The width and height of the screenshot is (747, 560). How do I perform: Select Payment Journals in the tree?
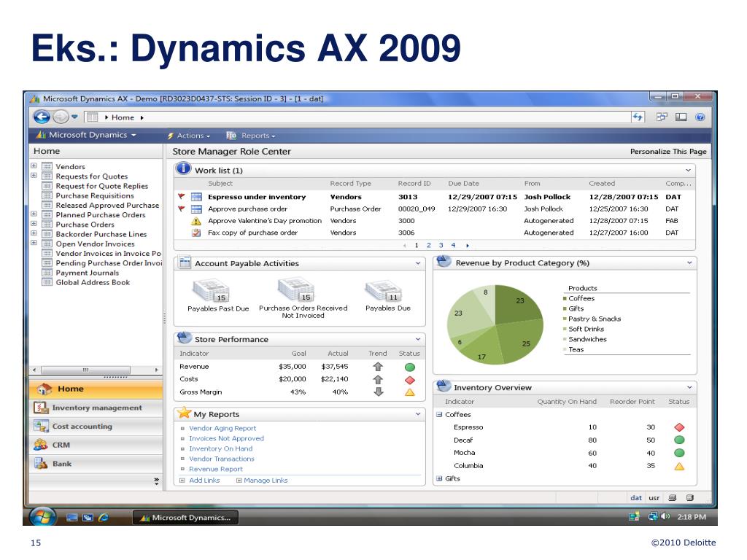88,273
